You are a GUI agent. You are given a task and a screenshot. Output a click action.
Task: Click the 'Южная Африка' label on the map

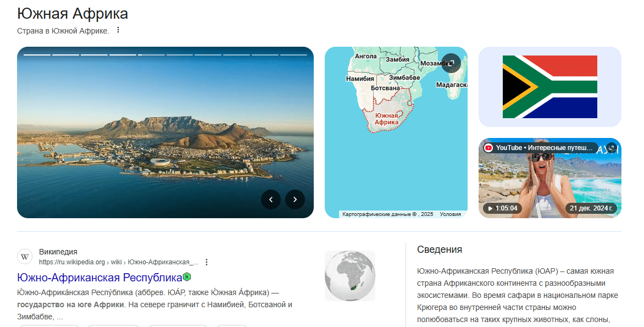coord(386,119)
